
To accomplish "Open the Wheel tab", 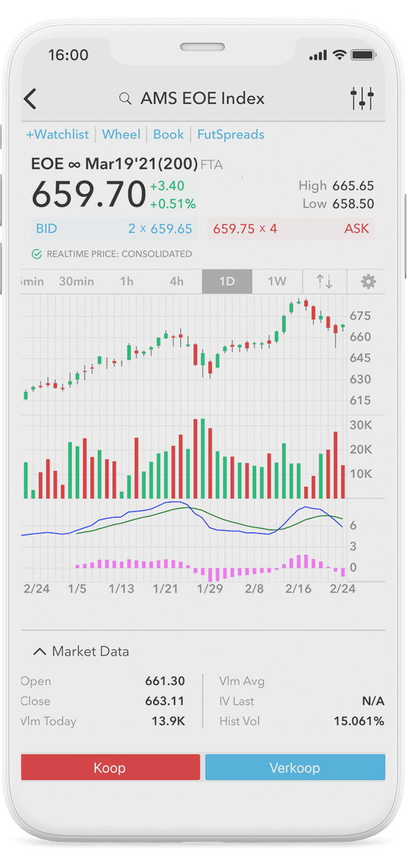I will 121,135.
